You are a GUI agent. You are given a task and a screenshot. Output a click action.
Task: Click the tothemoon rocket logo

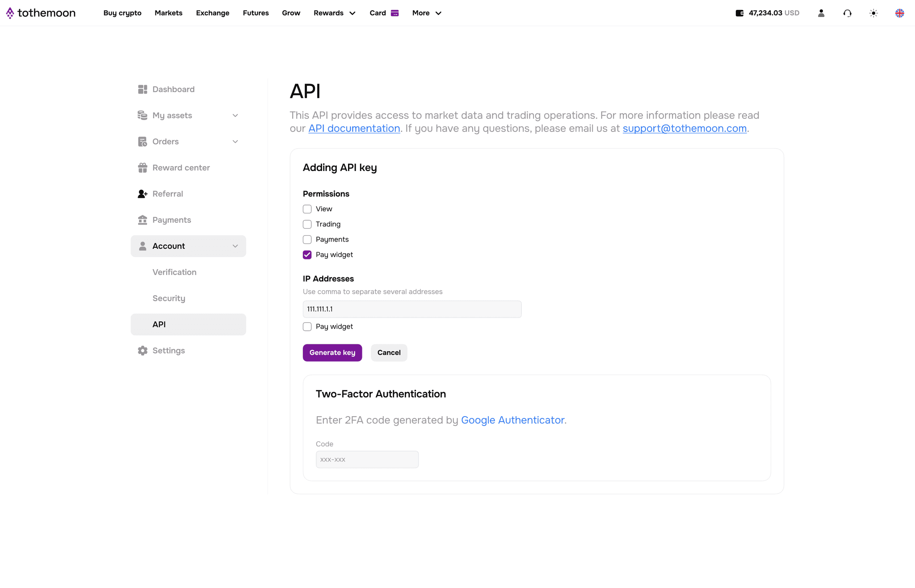(x=10, y=13)
